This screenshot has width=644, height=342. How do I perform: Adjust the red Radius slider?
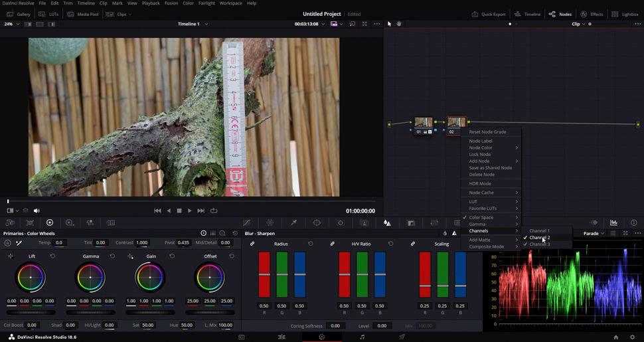tap(264, 274)
